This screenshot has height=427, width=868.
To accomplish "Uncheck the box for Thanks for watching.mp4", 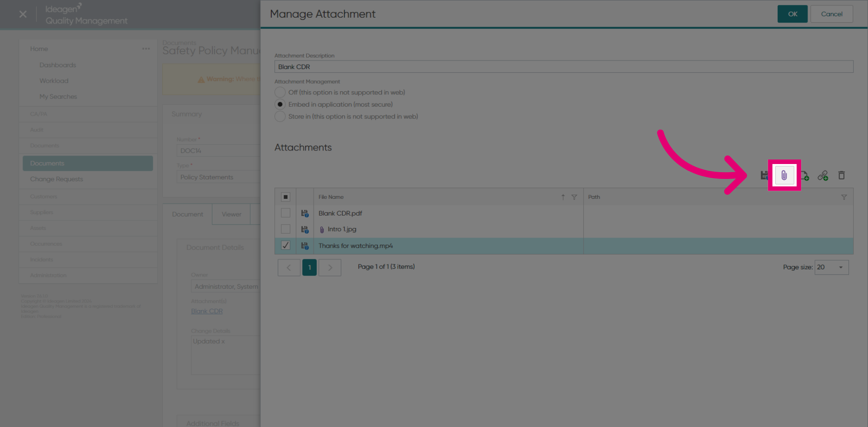I will (x=286, y=245).
